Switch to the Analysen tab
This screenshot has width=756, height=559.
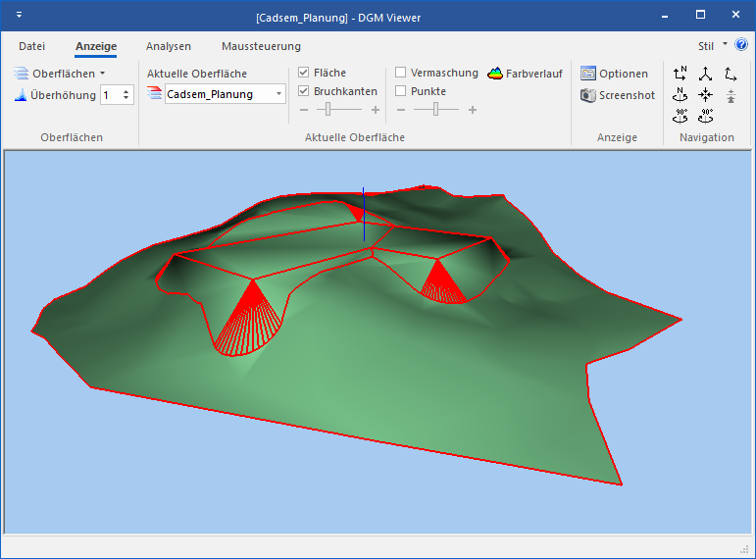pos(169,46)
